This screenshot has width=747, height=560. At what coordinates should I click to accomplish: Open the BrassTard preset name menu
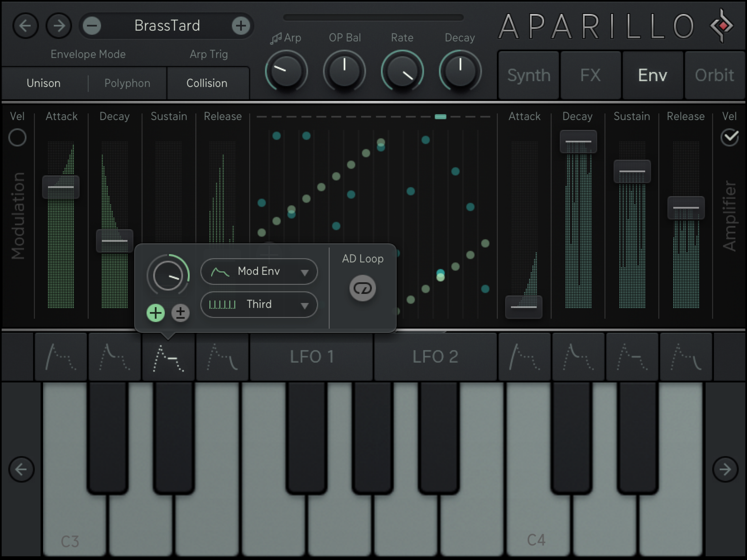tap(167, 26)
